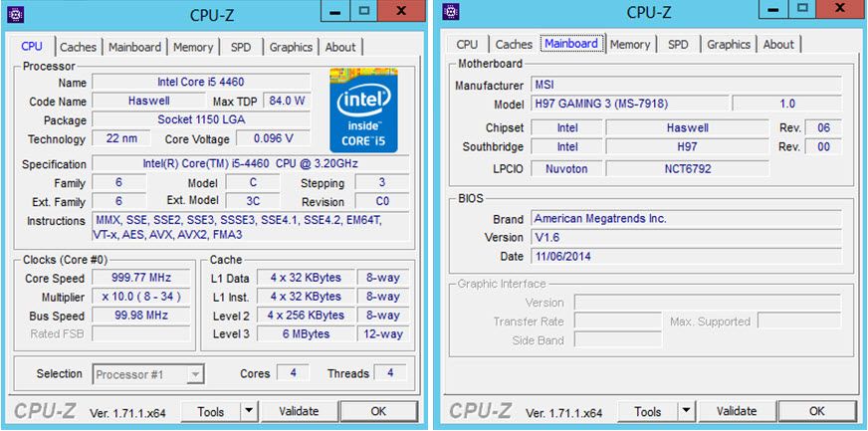Click Multiplier value x 10.0 ( 8 - 34 )
Viewport: 868px width, 431px height.
(x=140, y=297)
